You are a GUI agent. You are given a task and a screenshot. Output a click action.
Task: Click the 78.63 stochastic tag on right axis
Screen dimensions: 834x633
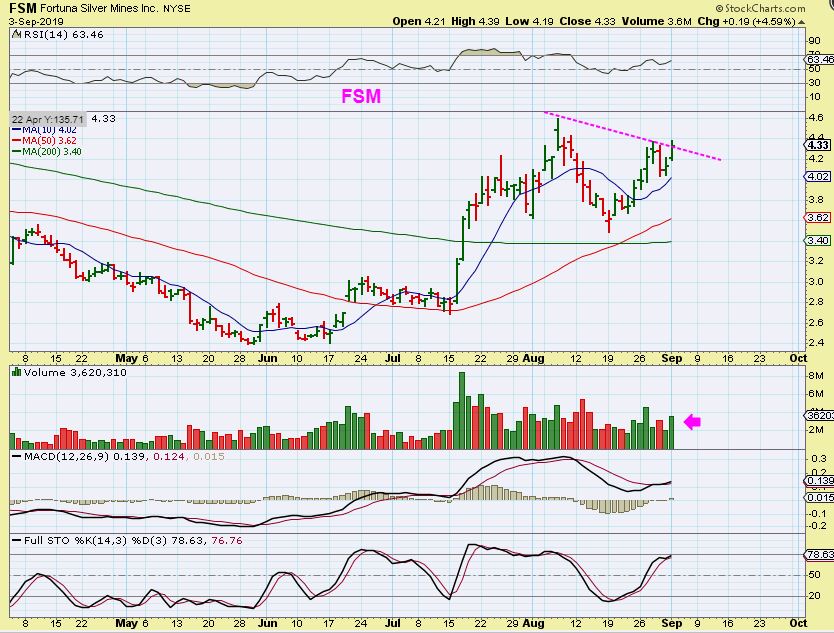[x=820, y=555]
